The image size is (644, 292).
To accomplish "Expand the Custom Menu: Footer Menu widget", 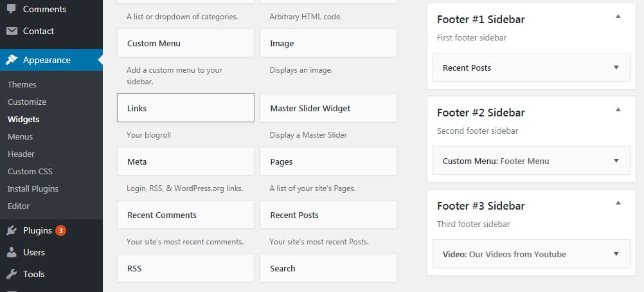I will 616,161.
